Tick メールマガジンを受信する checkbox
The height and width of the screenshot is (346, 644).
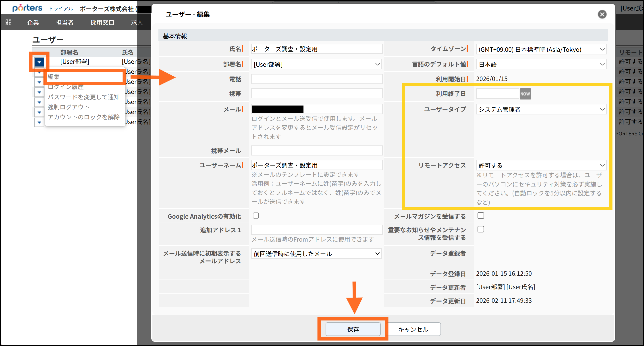(480, 215)
